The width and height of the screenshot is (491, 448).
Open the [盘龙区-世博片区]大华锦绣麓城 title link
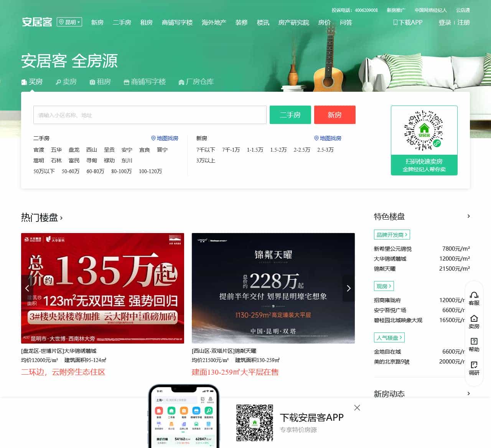(59, 351)
